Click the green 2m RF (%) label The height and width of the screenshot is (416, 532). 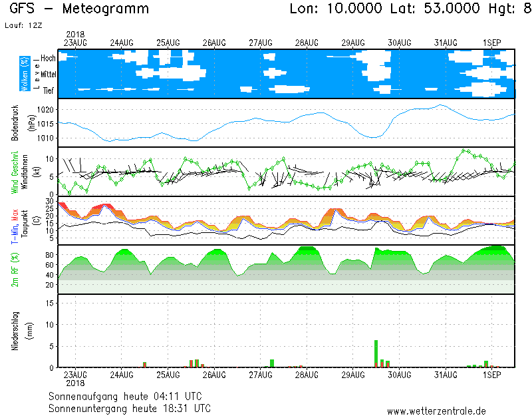(25, 270)
